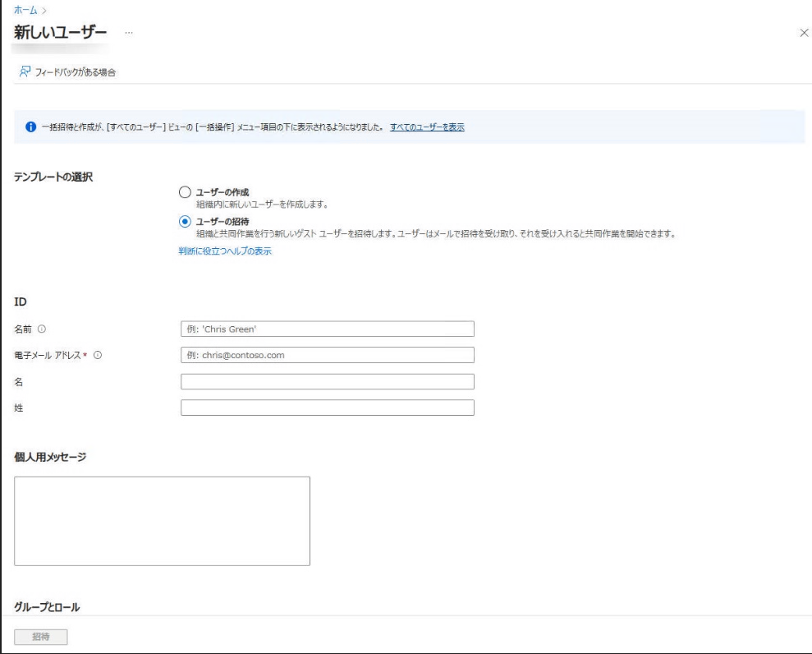Focus the 名前 input field

(327, 329)
